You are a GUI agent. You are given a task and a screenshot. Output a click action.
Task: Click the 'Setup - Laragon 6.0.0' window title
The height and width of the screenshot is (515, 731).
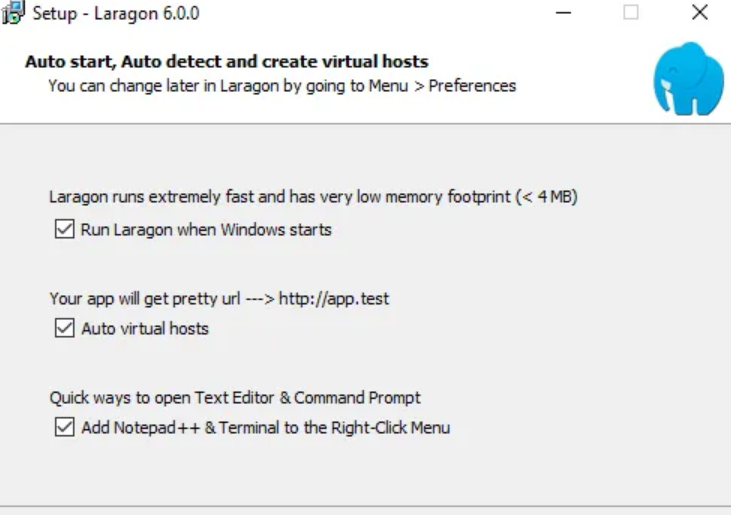click(116, 14)
